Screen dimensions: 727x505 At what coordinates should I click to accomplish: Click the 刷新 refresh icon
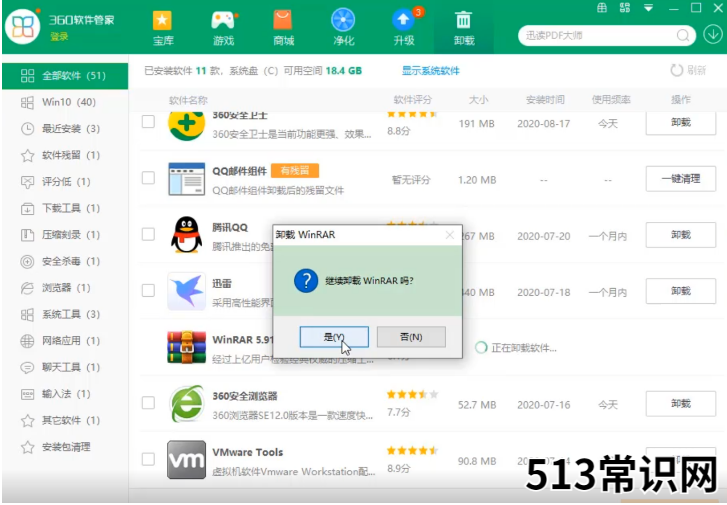click(676, 70)
